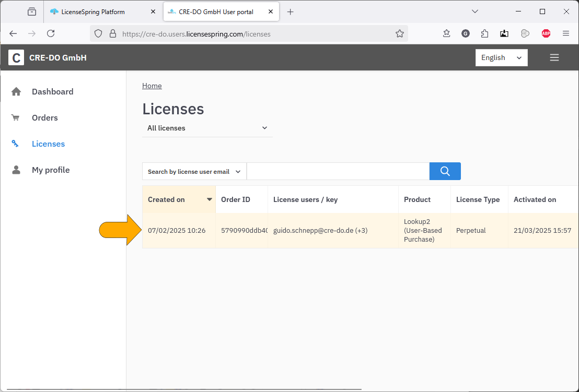Click the browser back arrow
Viewport: 579px width, 392px height.
coord(13,33)
